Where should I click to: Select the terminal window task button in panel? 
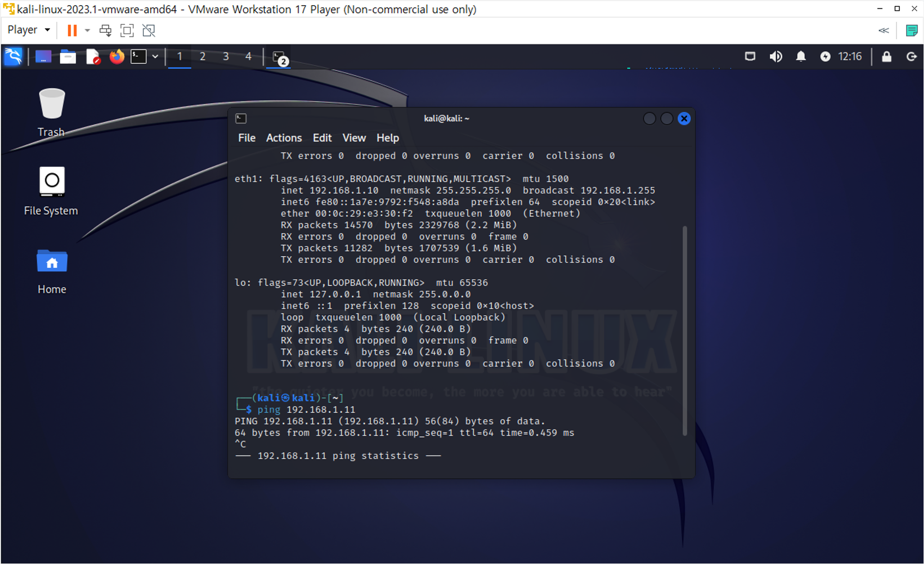coord(279,57)
